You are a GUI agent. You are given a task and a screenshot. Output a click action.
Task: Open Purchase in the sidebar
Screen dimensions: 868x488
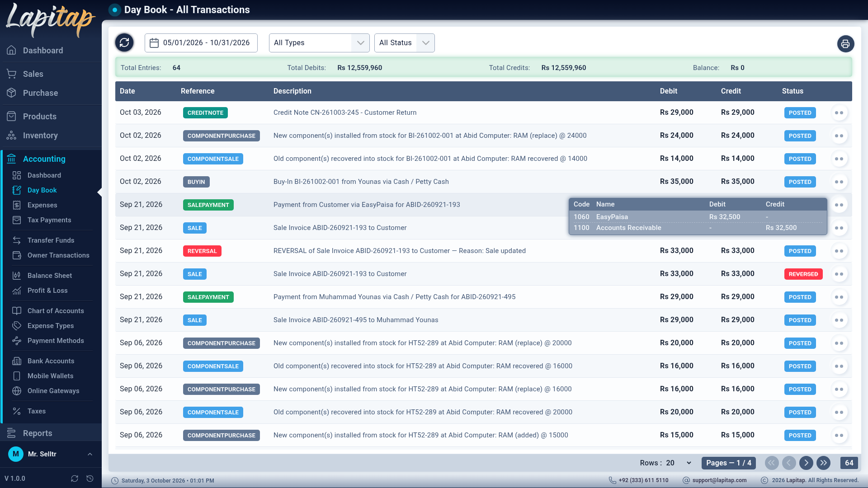coord(51,93)
